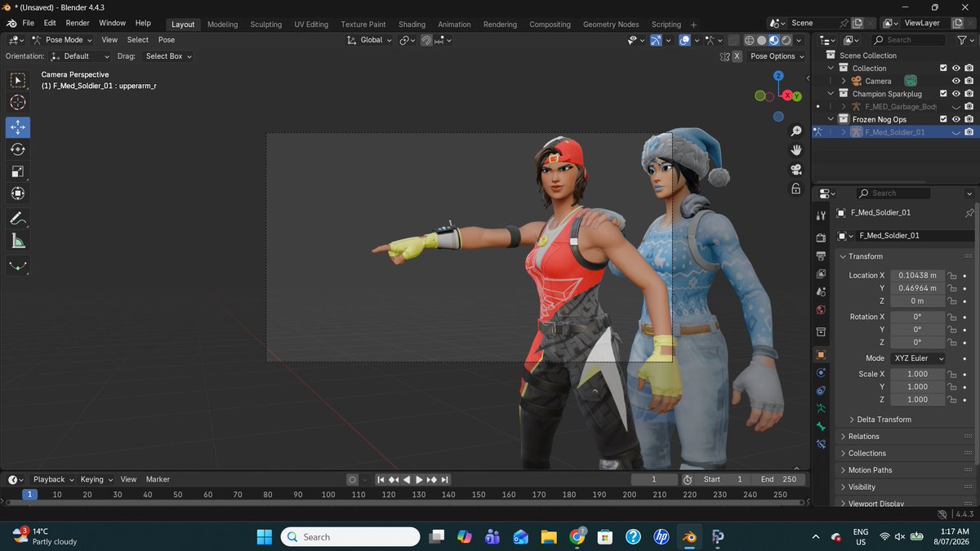The image size is (980, 551).
Task: Uncheck Frozen Nog Ops collection checkbox
Action: [x=943, y=119]
